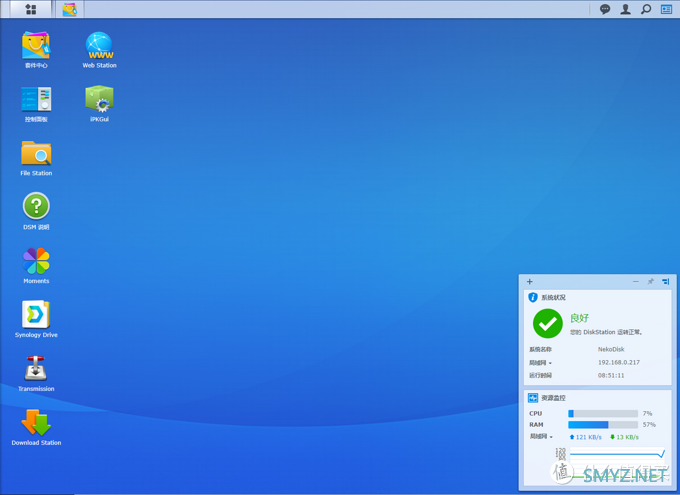Minimize the widget panel
Screen dimensions: 680x495
click(x=636, y=282)
